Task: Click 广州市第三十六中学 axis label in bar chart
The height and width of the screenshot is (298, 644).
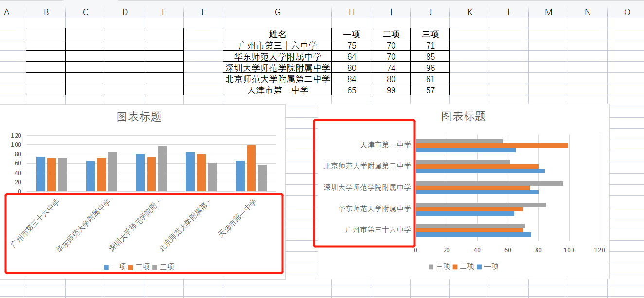Action: click(x=378, y=229)
